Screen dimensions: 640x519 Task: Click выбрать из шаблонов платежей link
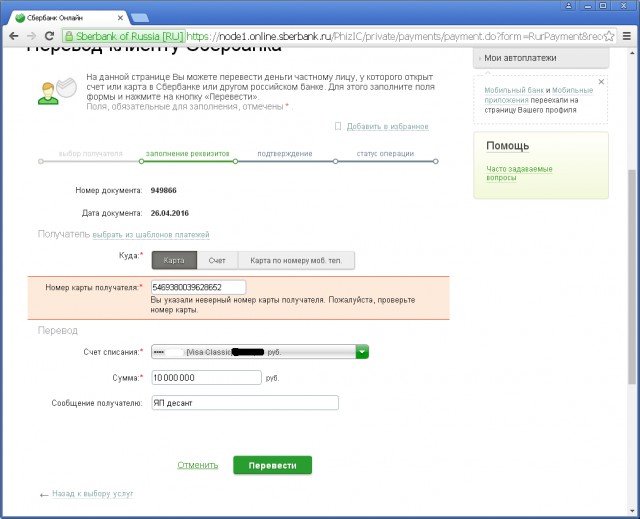pos(151,235)
